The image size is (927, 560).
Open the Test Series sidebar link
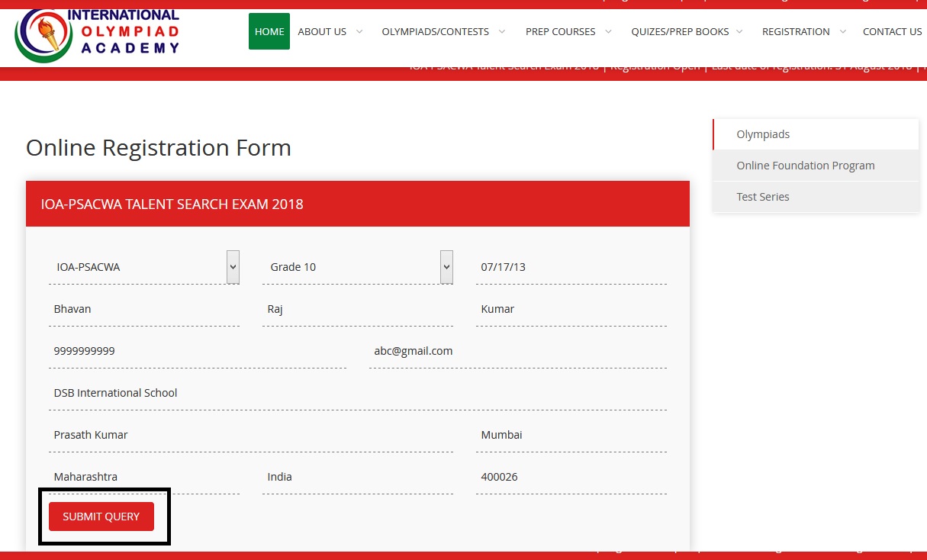click(x=763, y=197)
